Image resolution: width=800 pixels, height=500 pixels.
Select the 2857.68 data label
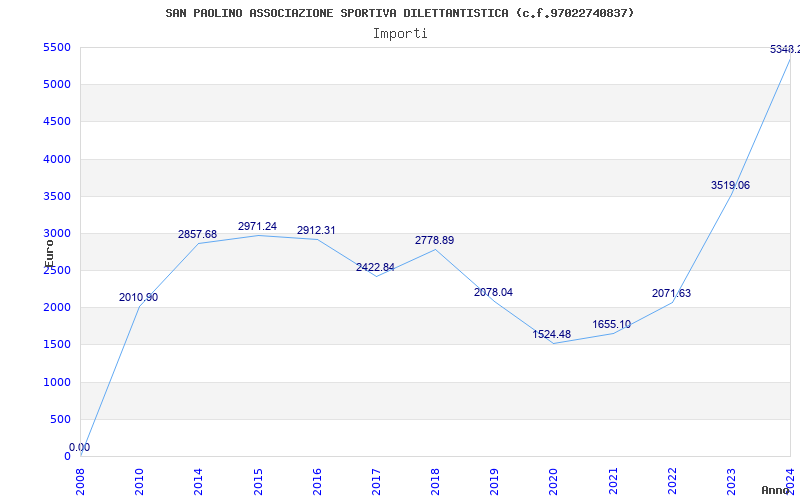coord(197,235)
